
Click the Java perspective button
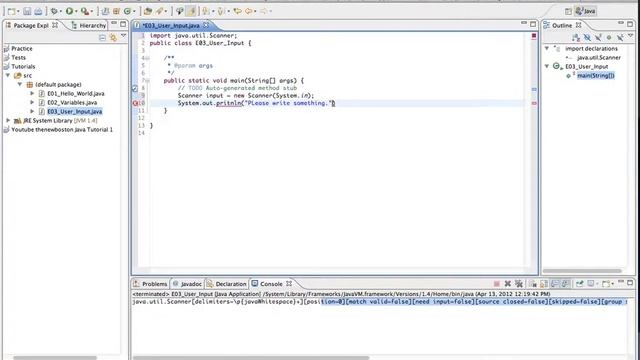pyautogui.click(x=586, y=11)
